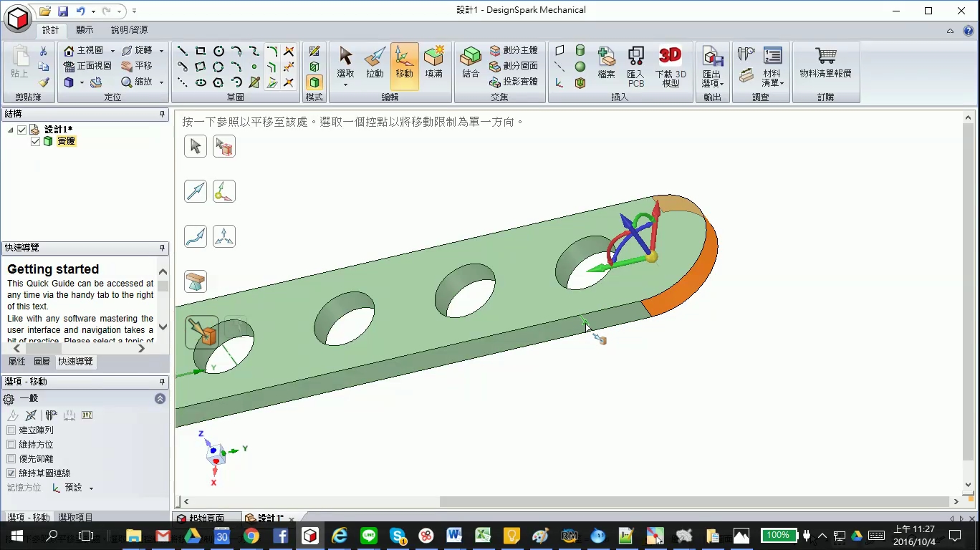
Task: Switch to 3D mode icon
Action: coord(314,82)
